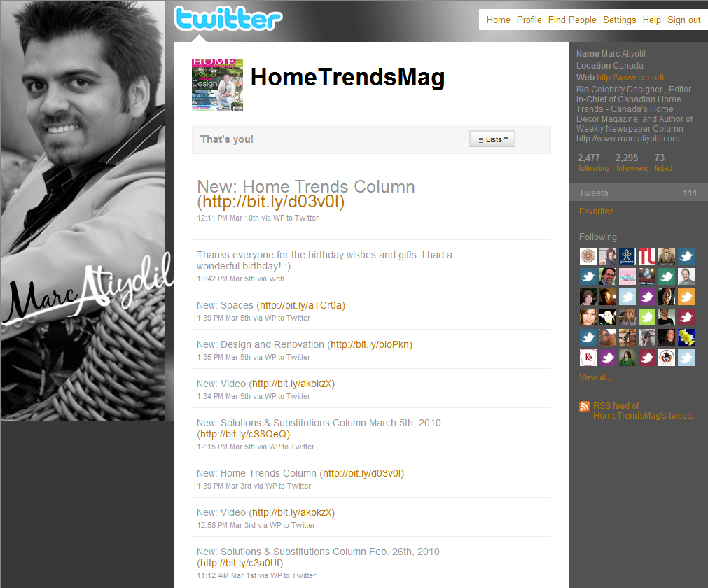
Task: Click the tweet count 111
Action: tap(690, 193)
